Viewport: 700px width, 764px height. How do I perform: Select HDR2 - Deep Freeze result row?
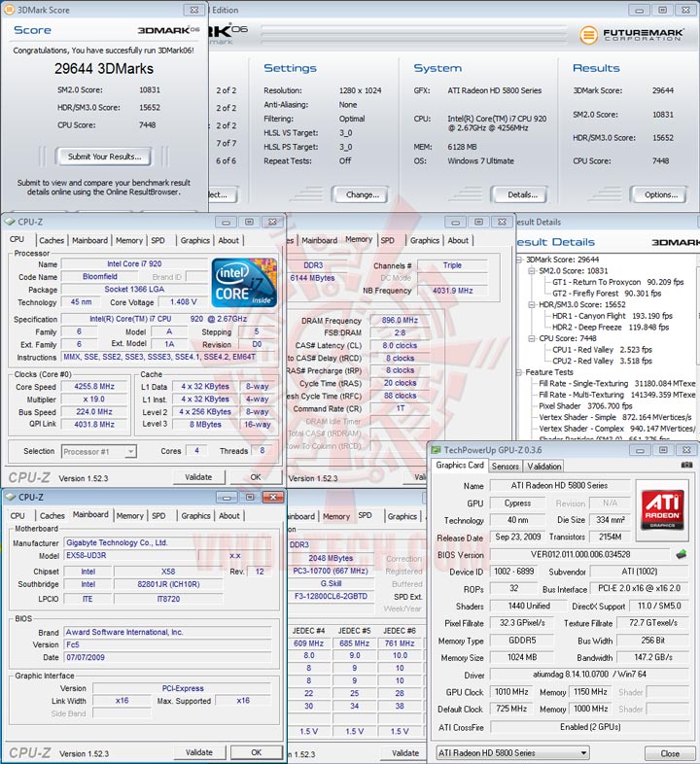pyautogui.click(x=611, y=327)
